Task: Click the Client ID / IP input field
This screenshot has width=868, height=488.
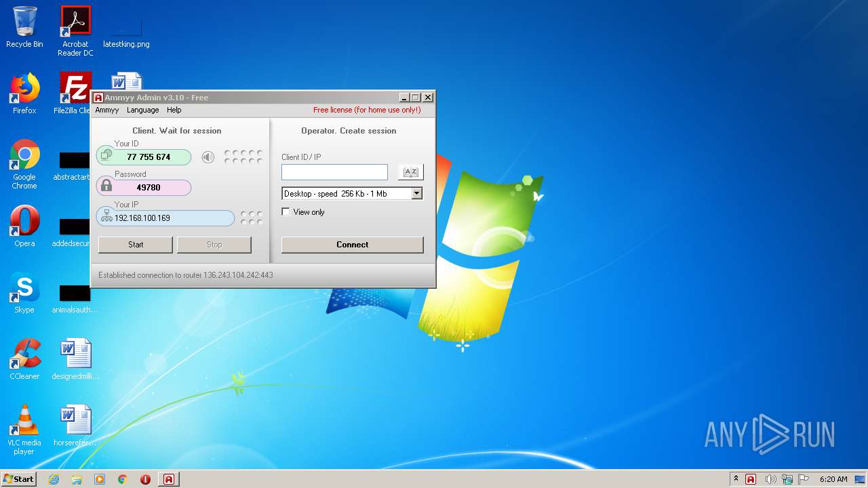Action: coord(334,172)
